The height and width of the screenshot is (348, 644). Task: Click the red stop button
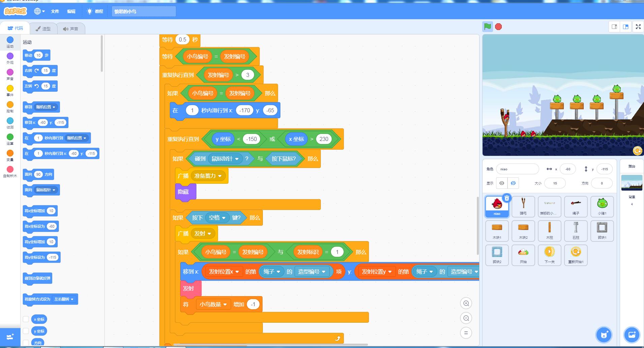(x=498, y=27)
